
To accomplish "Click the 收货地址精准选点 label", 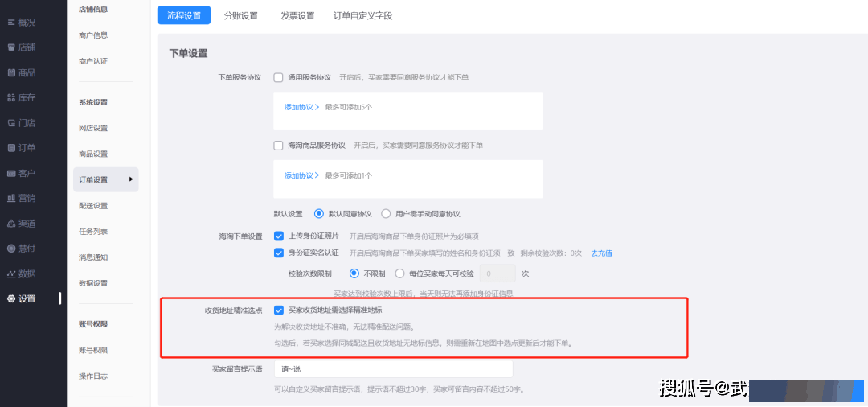I will tap(233, 310).
